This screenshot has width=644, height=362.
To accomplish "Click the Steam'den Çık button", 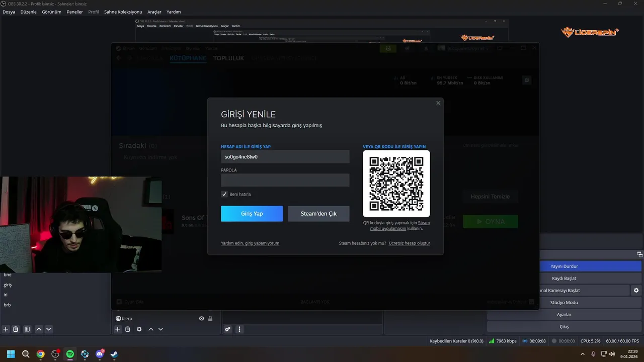I will pyautogui.click(x=318, y=214).
